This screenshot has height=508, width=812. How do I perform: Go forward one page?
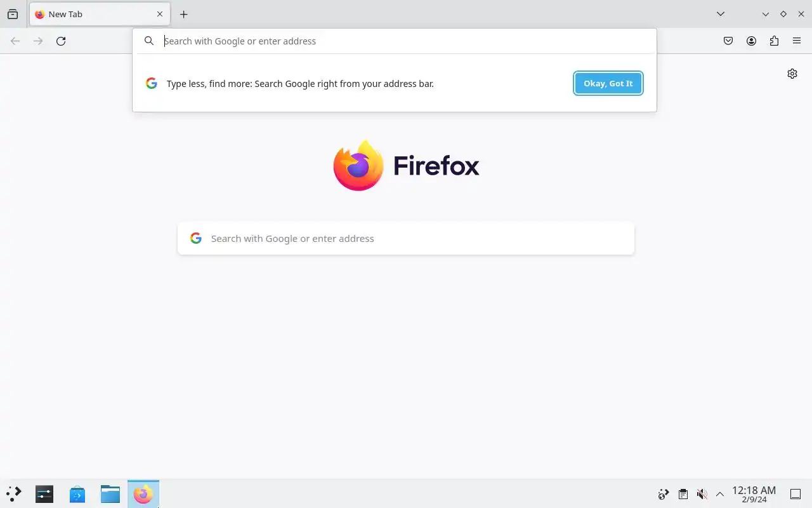pyautogui.click(x=38, y=41)
